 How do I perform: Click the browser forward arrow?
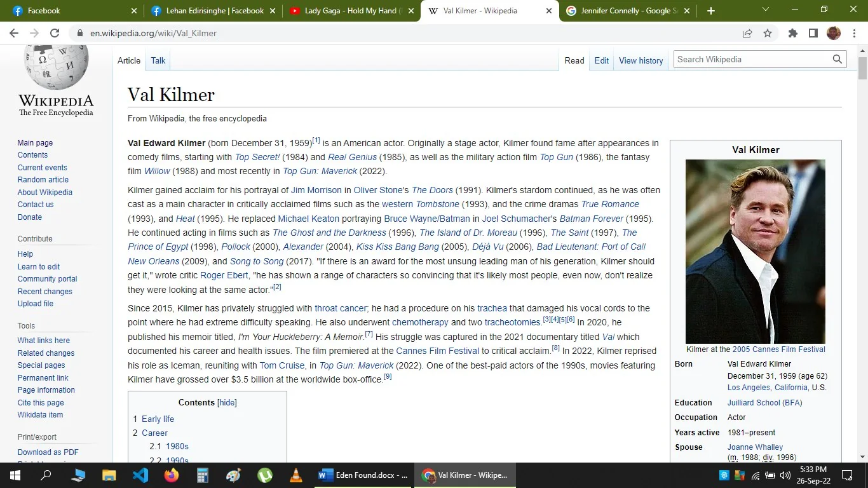[x=34, y=33]
